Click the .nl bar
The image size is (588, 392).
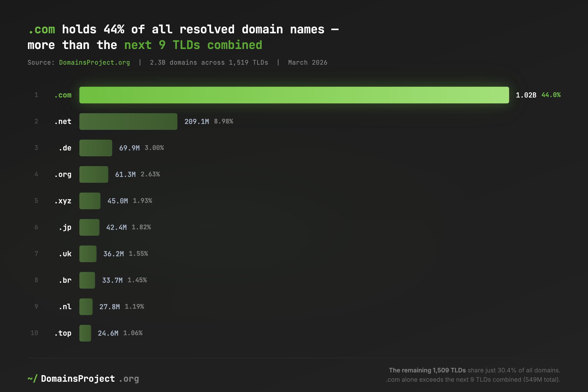[x=86, y=306]
